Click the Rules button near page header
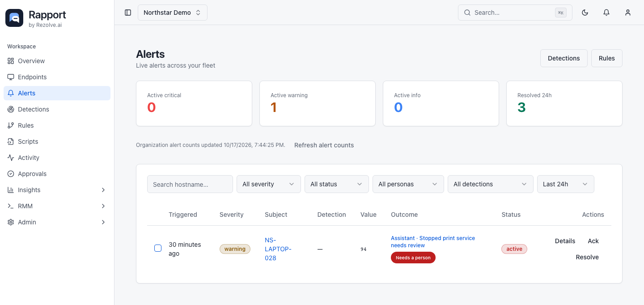The width and height of the screenshot is (644, 305). (x=607, y=58)
